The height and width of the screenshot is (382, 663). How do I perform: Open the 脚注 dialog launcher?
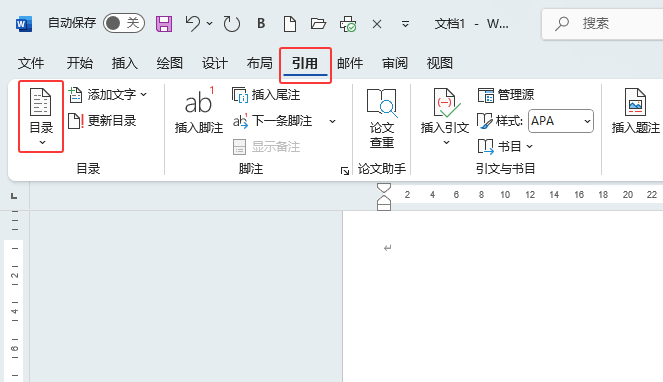click(x=345, y=171)
